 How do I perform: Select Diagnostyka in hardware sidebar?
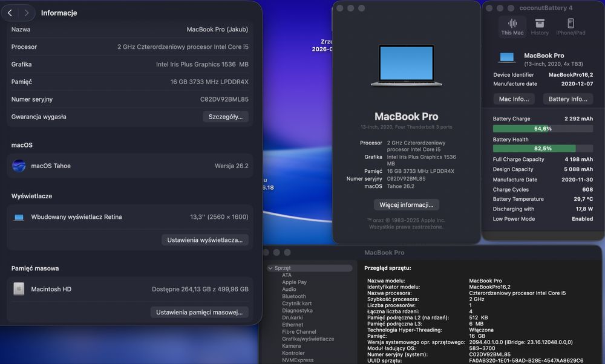click(x=297, y=310)
